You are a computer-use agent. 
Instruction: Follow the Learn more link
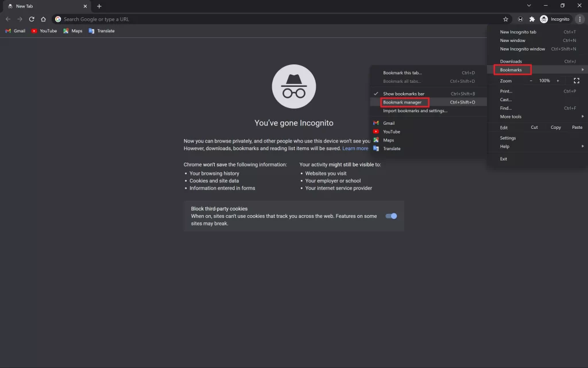click(355, 148)
